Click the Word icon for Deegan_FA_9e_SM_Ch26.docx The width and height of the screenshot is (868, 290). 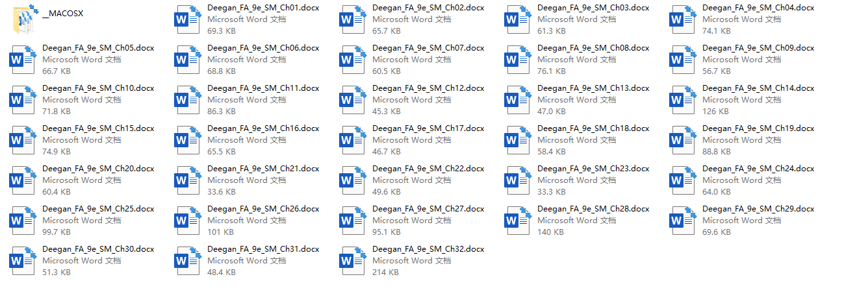188,221
